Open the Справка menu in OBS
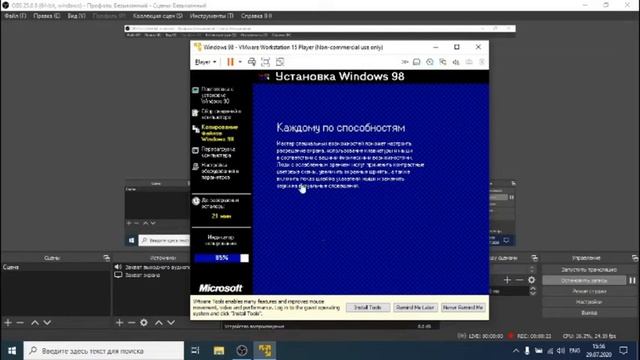 coord(256,16)
